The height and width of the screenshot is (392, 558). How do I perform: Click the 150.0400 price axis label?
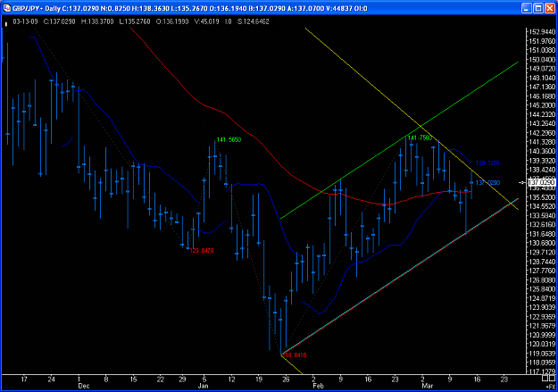(542, 60)
